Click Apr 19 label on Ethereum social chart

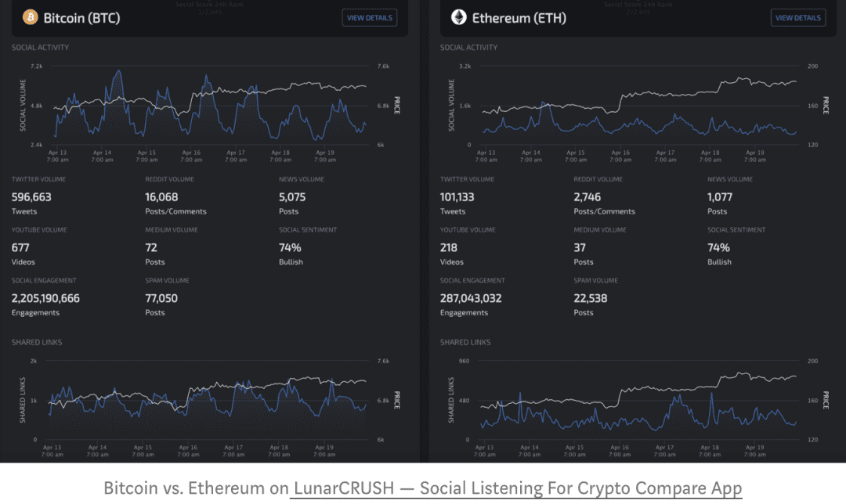[755, 157]
